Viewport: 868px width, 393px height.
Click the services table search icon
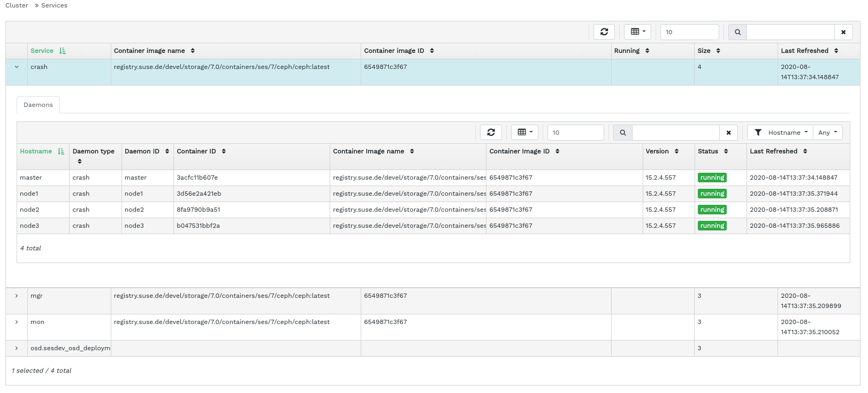(737, 32)
